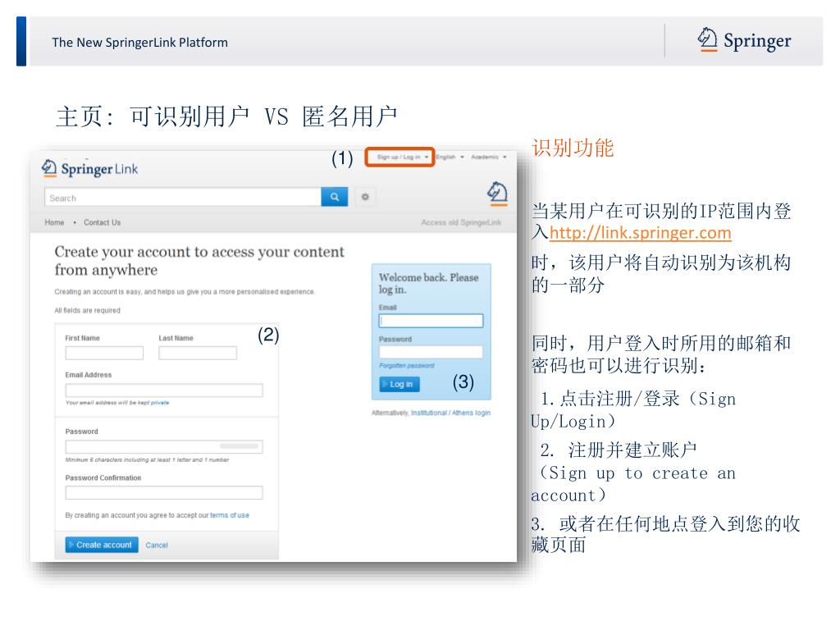Click the Last Name input field
The width and height of the screenshot is (840, 630).
(197, 353)
